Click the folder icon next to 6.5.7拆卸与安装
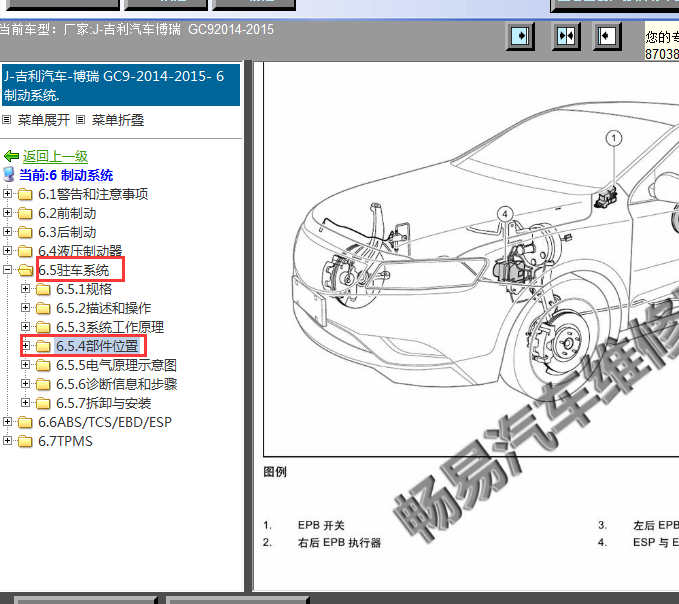This screenshot has height=604, width=679. 43,403
